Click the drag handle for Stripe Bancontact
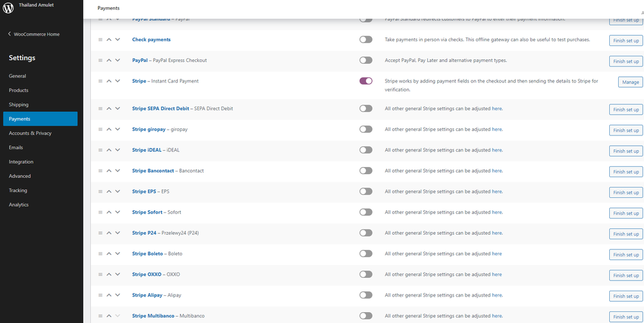Screen dimensions: 644x323 click(100, 171)
